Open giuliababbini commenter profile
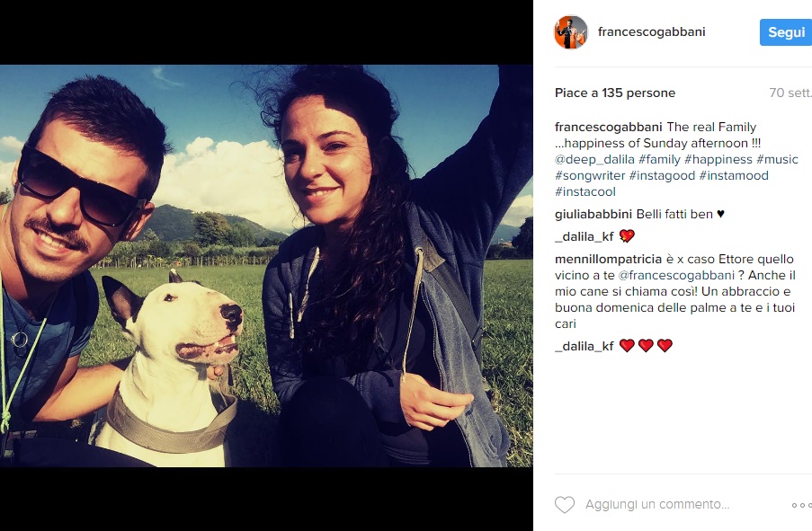The height and width of the screenshot is (531, 812). 593,214
